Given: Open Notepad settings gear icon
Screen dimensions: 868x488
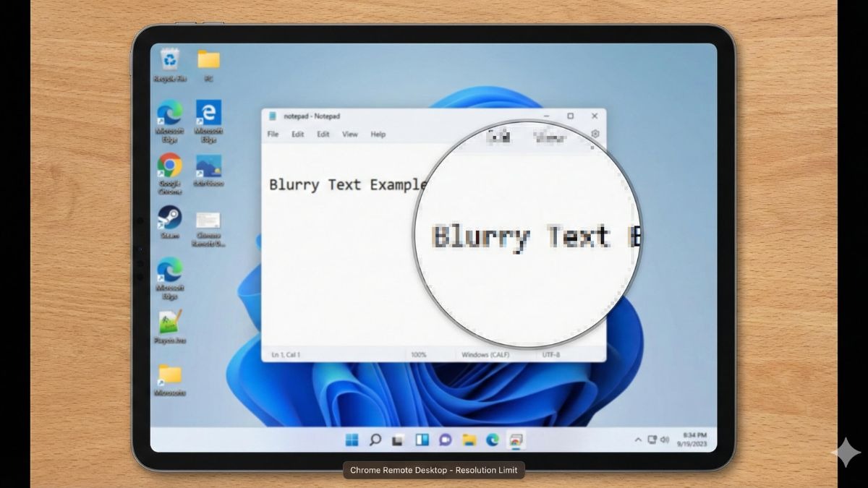Looking at the screenshot, I should [x=595, y=134].
